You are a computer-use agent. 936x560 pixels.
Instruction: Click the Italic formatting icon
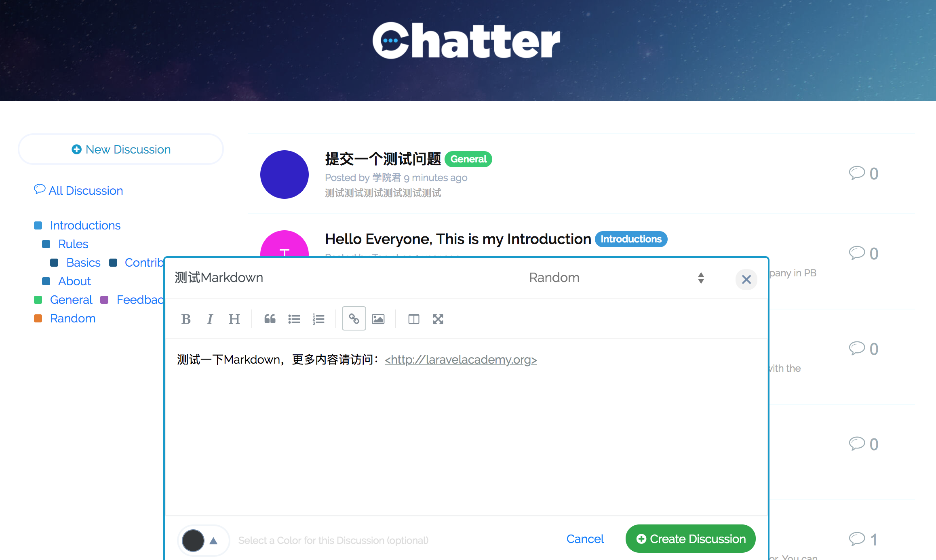click(210, 319)
